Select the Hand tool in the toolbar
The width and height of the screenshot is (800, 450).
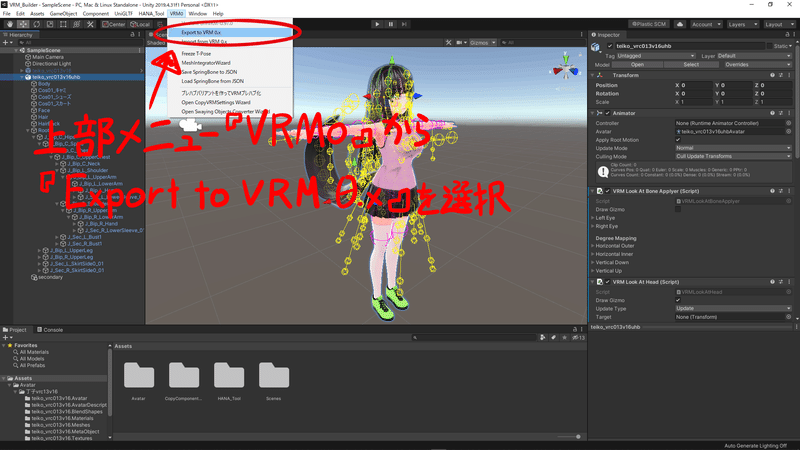coord(10,24)
